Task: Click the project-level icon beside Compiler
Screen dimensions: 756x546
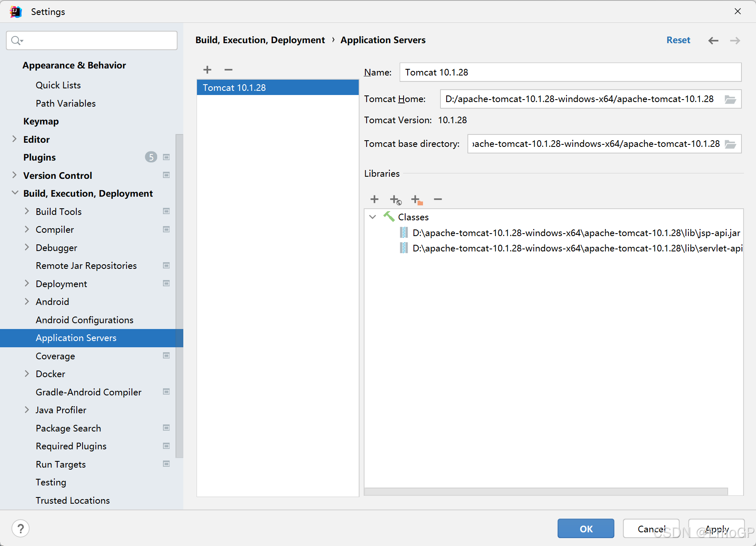Action: [x=166, y=229]
